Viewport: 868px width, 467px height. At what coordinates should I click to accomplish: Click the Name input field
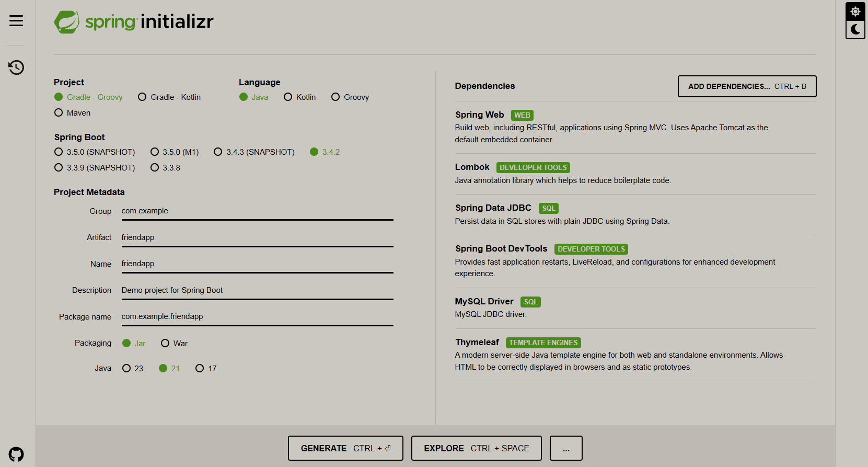[257, 264]
